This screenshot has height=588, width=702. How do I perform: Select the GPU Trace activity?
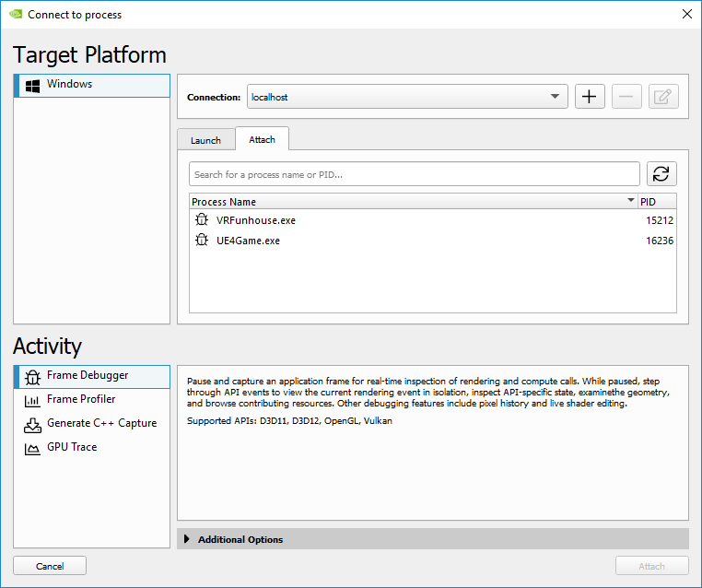point(72,448)
